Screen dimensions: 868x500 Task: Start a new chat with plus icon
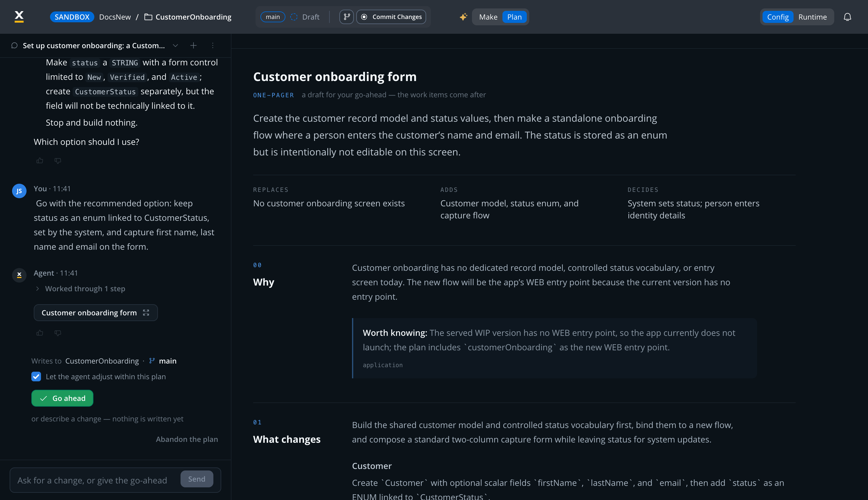pos(193,45)
